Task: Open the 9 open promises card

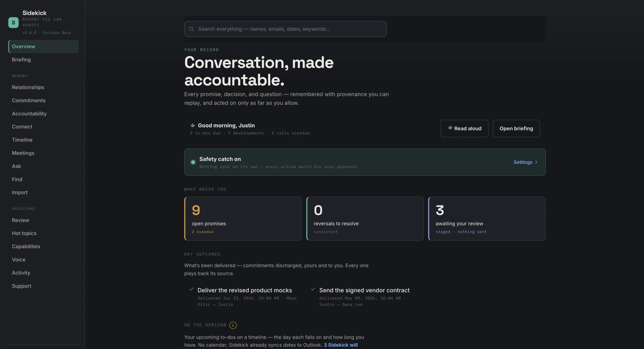Action: click(x=243, y=219)
